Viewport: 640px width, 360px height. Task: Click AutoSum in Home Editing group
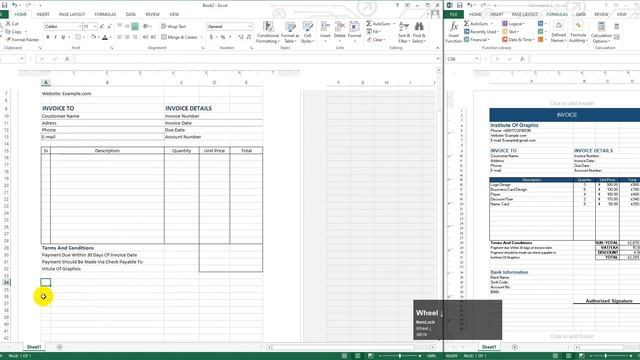[x=379, y=24]
